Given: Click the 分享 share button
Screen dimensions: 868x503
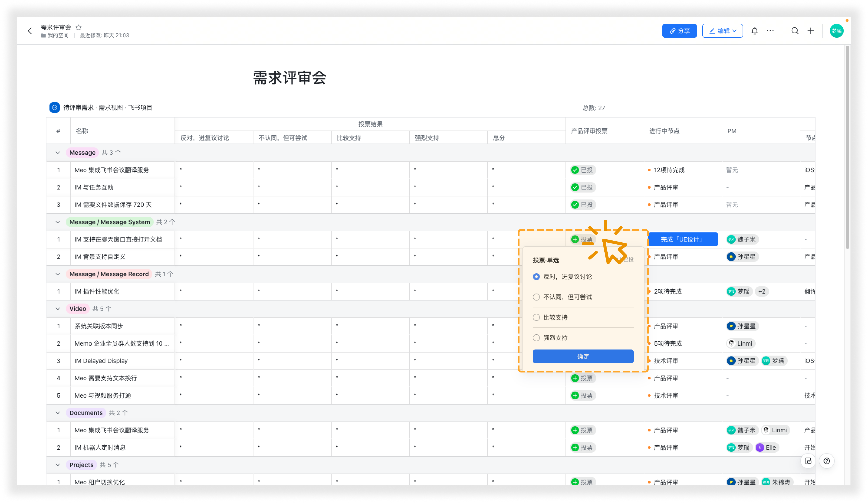Looking at the screenshot, I should point(679,31).
